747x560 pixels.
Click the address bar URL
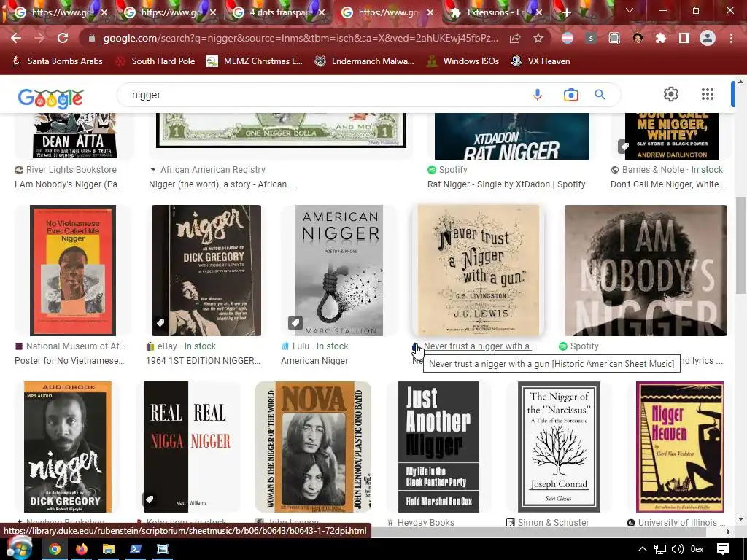click(301, 38)
